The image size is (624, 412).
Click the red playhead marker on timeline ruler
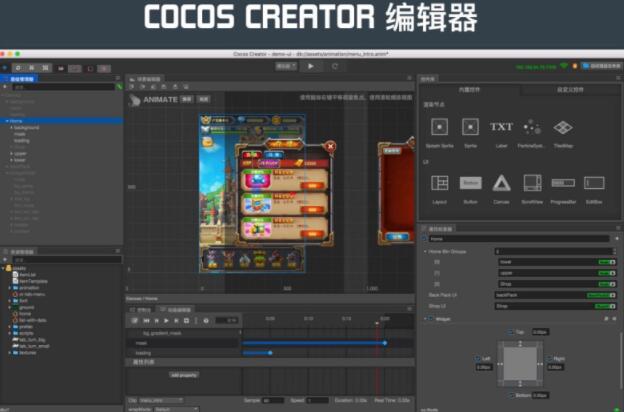pyautogui.click(x=377, y=324)
